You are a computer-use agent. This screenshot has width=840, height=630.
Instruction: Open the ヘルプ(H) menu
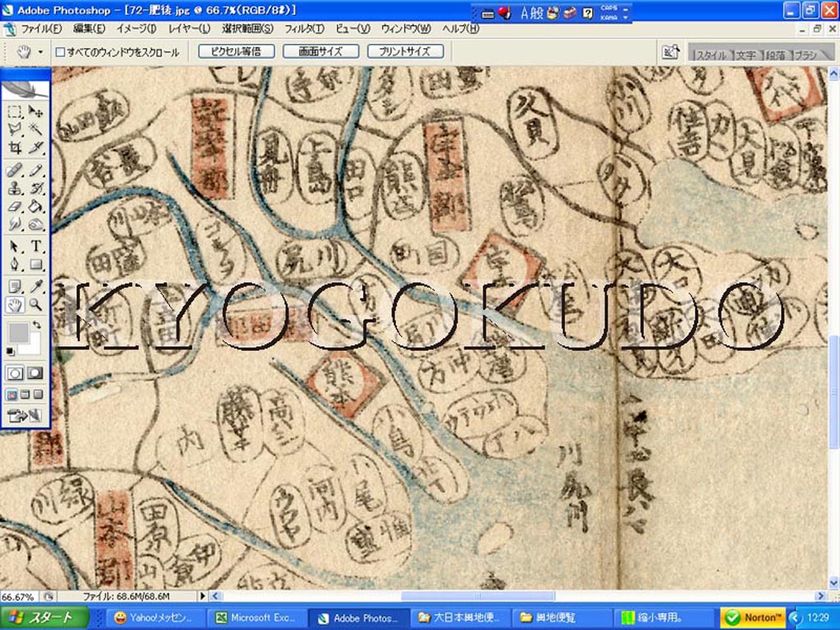point(461,29)
